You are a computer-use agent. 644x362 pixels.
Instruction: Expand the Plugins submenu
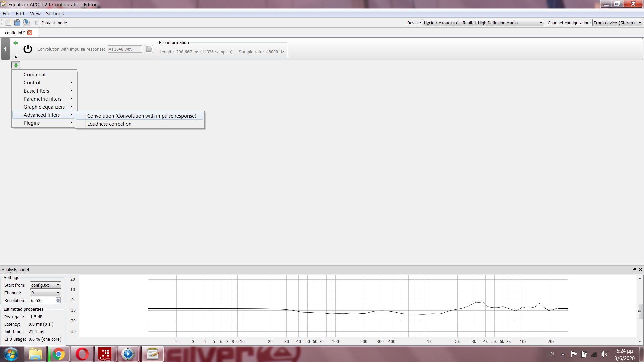[44, 123]
